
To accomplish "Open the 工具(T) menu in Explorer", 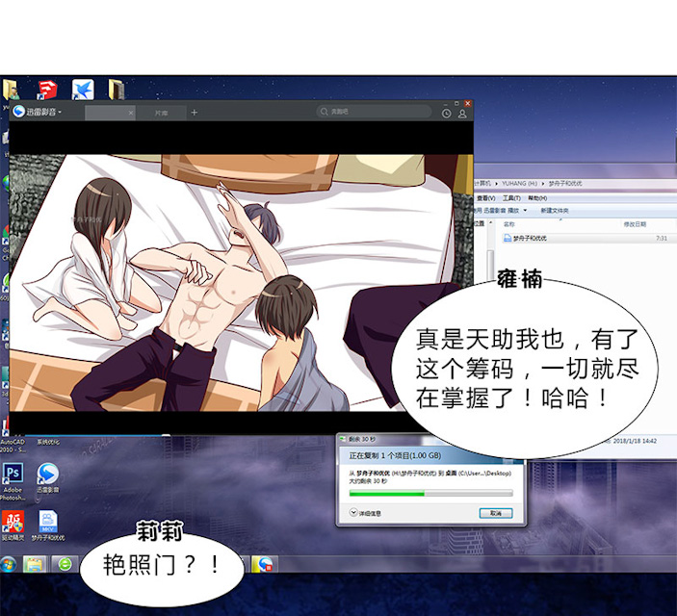I will coord(511,198).
